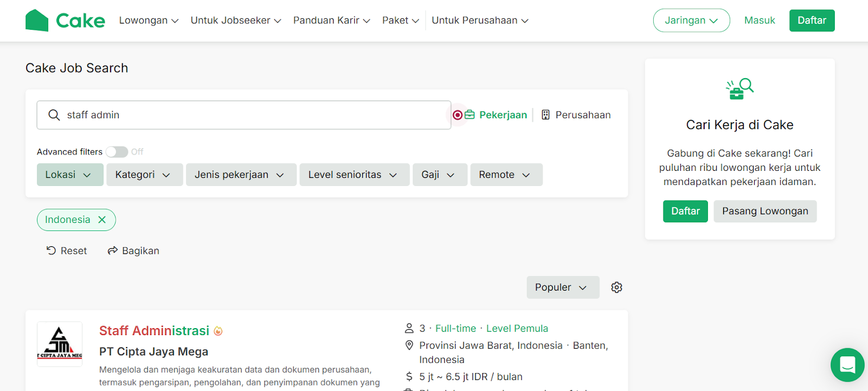Open the Kategori filter dropdown
This screenshot has width=868, height=391.
point(144,175)
